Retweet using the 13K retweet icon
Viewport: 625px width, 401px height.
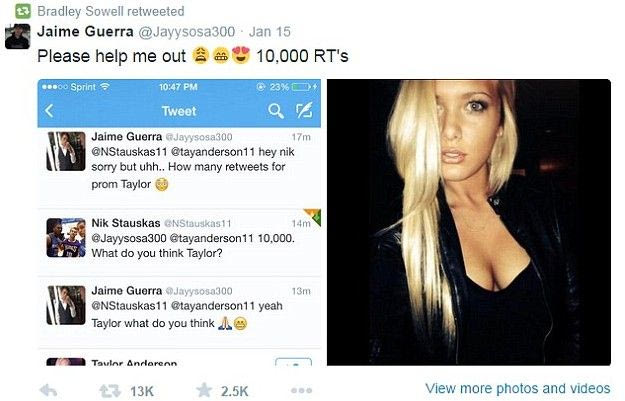tap(110, 391)
